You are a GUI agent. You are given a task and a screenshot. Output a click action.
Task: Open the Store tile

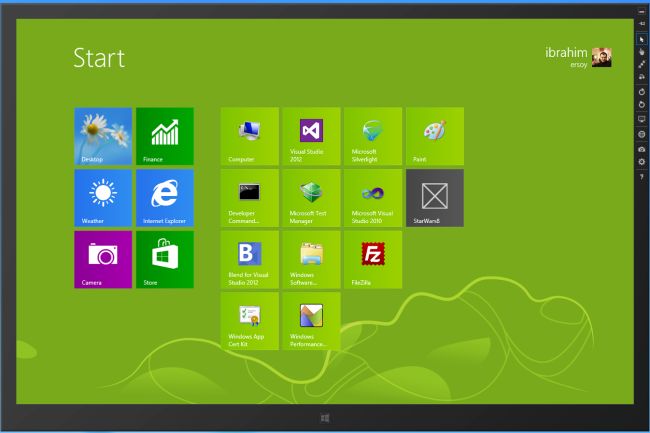pos(165,259)
